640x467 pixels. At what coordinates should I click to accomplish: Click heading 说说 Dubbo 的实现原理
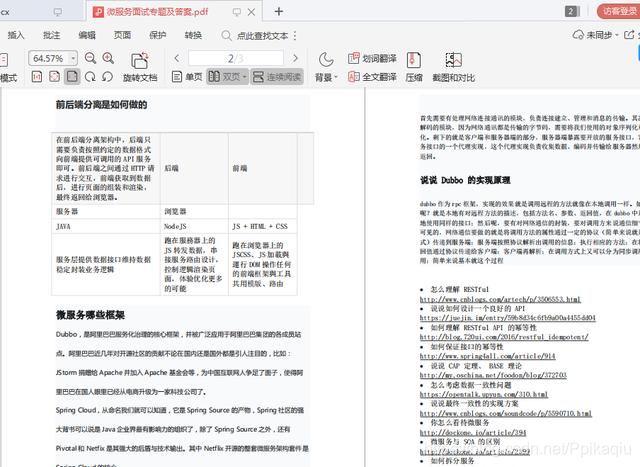[465, 180]
